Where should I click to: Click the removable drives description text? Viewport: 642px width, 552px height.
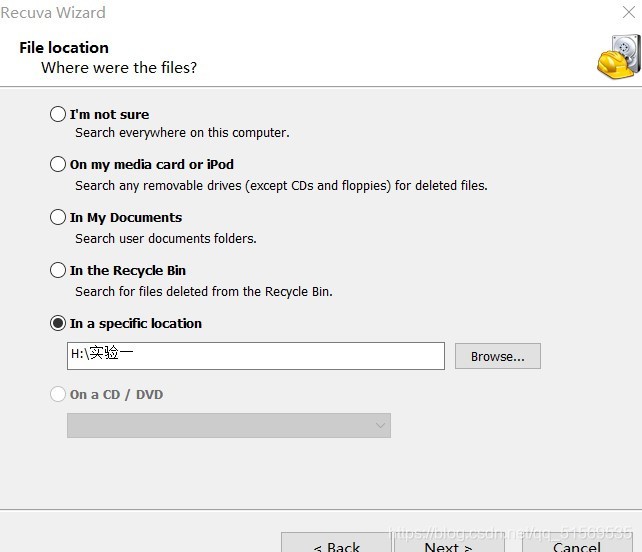pos(281,186)
